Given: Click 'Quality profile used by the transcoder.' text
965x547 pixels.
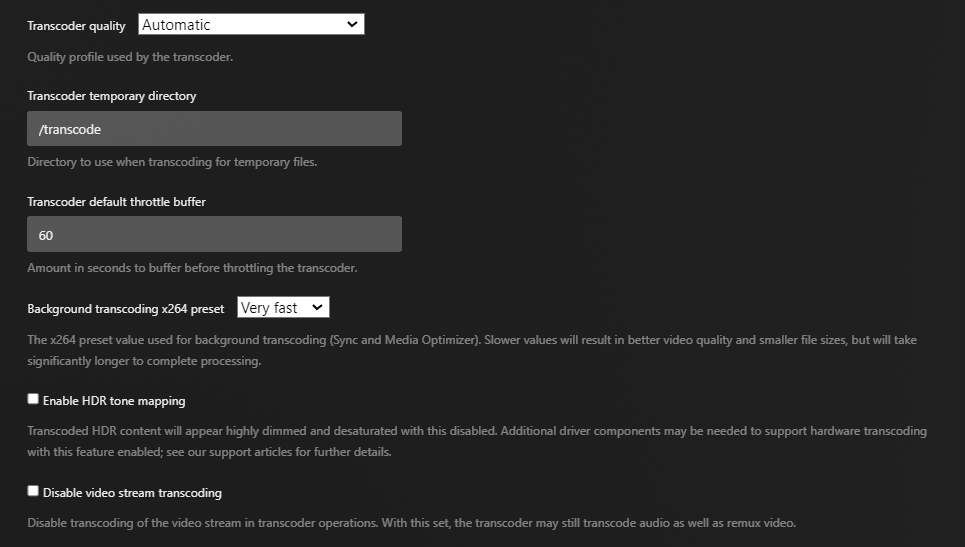Looking at the screenshot, I should [130, 57].
